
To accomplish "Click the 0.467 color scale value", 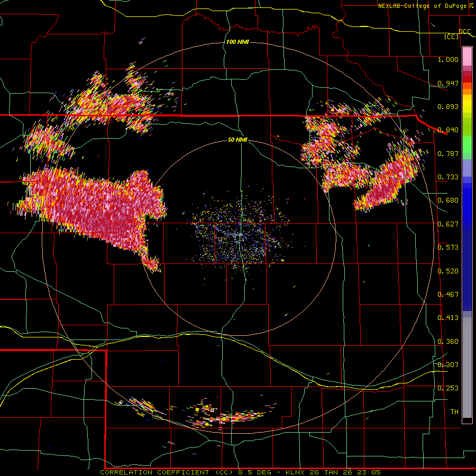I will (448, 295).
